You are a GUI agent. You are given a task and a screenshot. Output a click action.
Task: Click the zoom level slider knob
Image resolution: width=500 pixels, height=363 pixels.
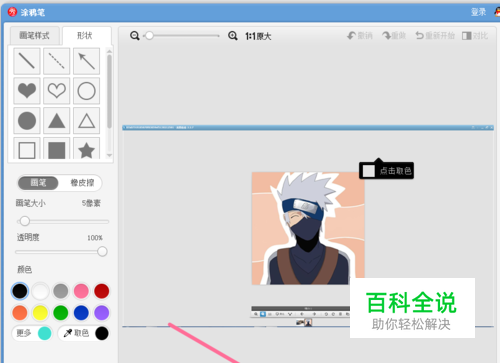[149, 36]
